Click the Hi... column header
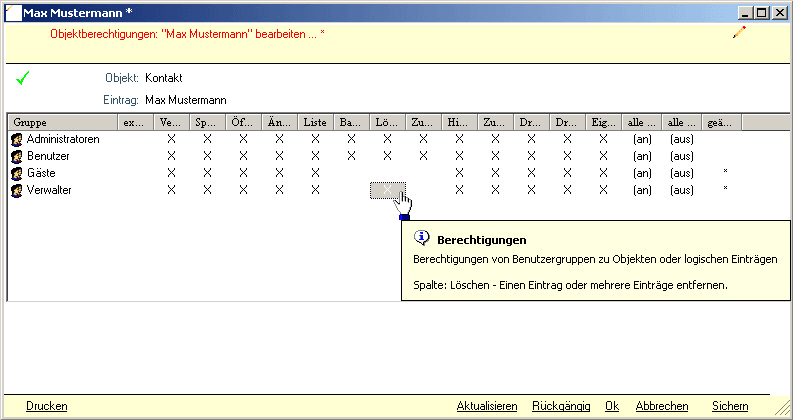The height and width of the screenshot is (420, 793). click(459, 122)
